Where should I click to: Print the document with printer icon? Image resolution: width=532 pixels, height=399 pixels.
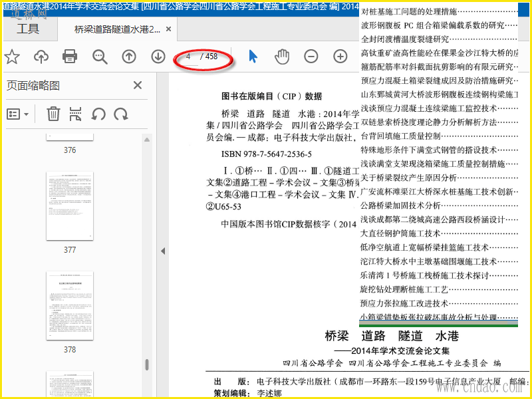[x=70, y=57]
